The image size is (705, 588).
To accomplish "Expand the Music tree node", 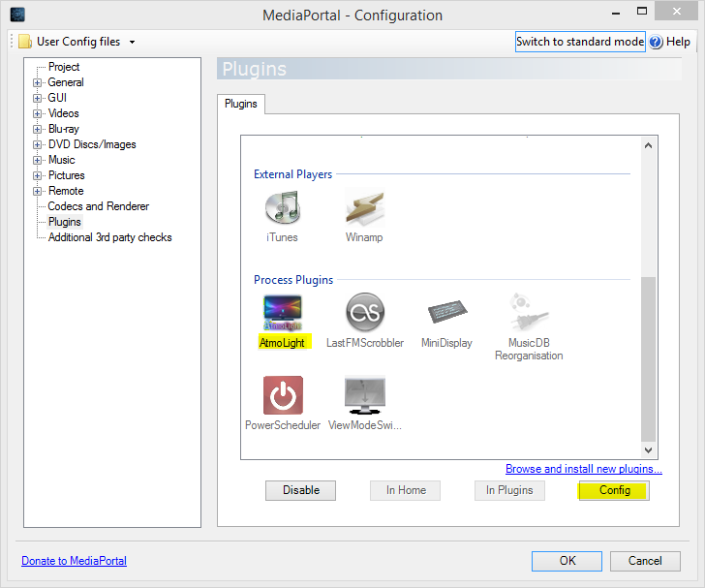I will [x=38, y=160].
